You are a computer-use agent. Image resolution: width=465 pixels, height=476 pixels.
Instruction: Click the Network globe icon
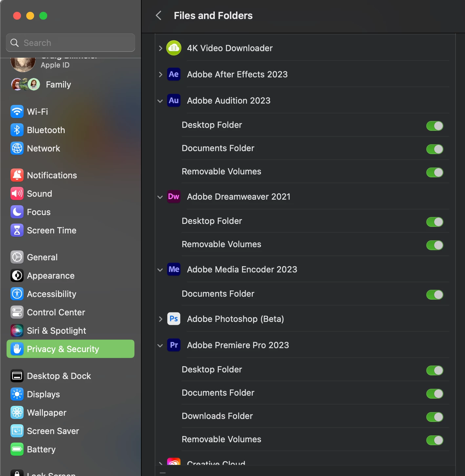(x=17, y=148)
